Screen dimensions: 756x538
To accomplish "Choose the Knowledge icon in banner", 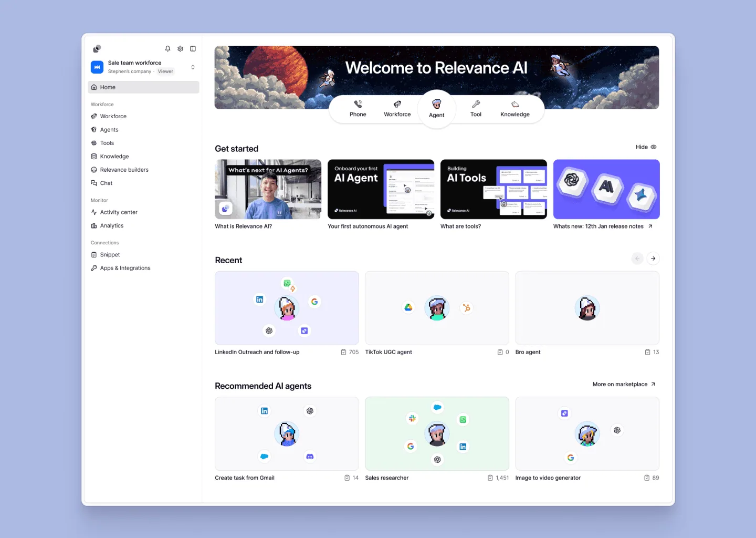I will click(515, 104).
